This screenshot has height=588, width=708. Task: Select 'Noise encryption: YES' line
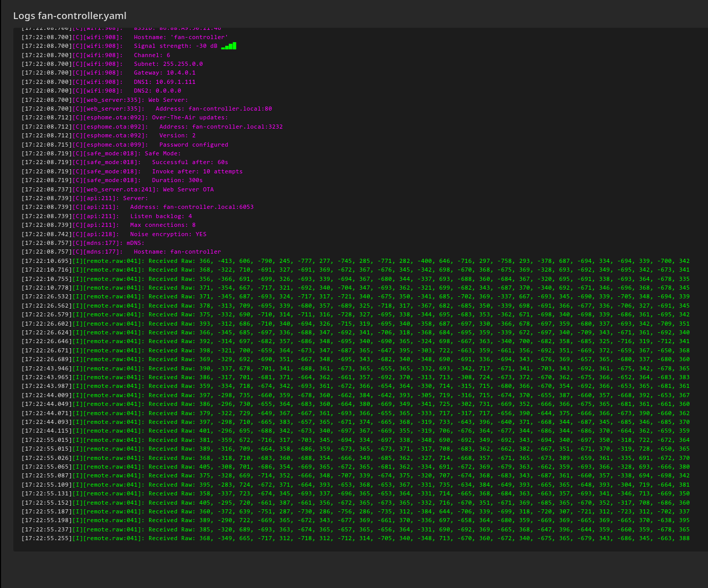click(114, 234)
